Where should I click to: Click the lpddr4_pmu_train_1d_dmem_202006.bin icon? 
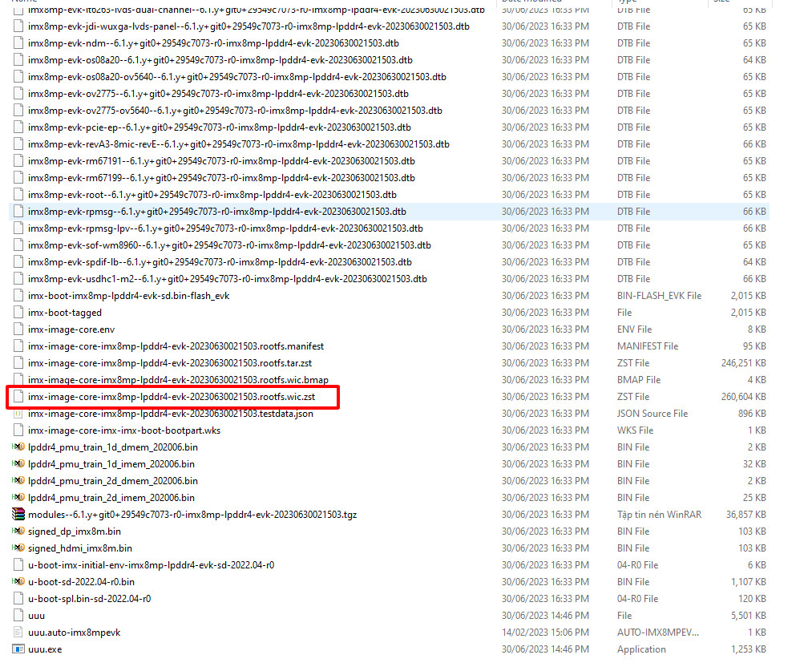(x=17, y=447)
